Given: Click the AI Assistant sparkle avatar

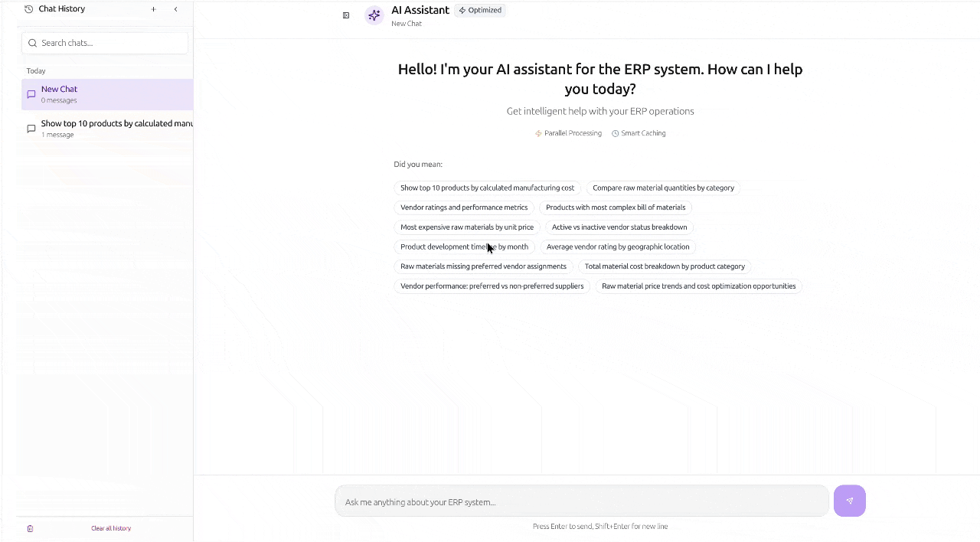Looking at the screenshot, I should [374, 15].
